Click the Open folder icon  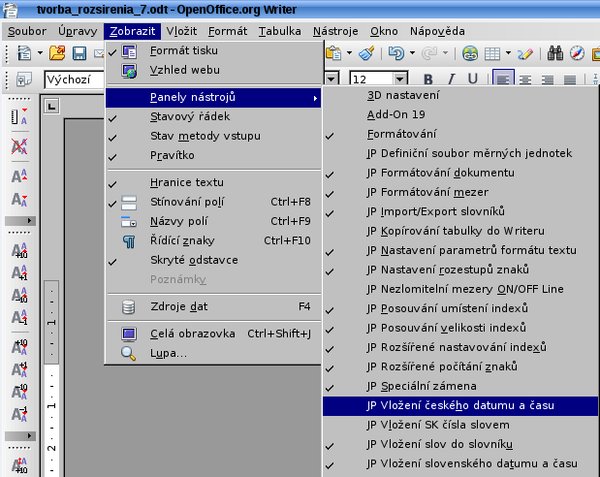tap(57, 53)
